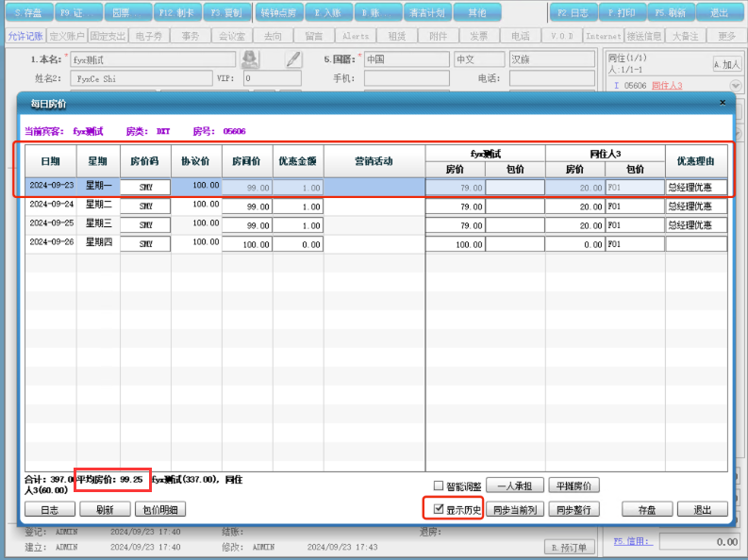Open the B.预订单 button
This screenshot has height=560, width=748.
570,548
